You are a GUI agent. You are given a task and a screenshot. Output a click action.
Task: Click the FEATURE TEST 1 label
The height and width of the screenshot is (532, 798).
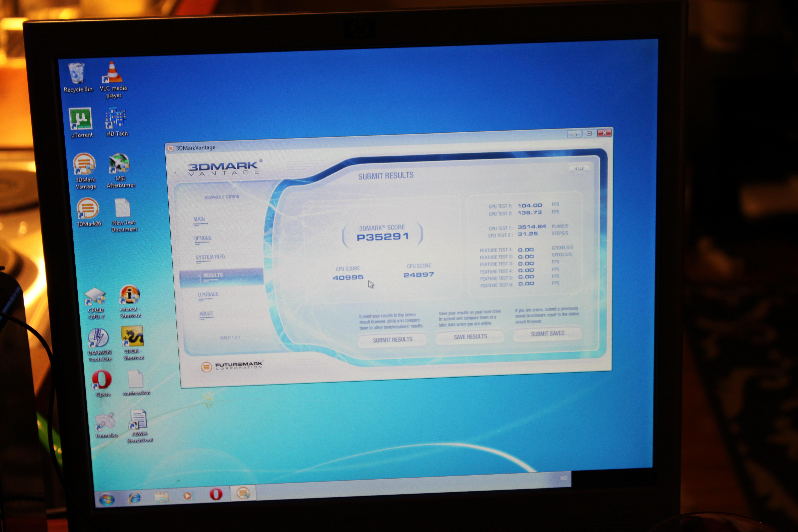click(x=496, y=250)
